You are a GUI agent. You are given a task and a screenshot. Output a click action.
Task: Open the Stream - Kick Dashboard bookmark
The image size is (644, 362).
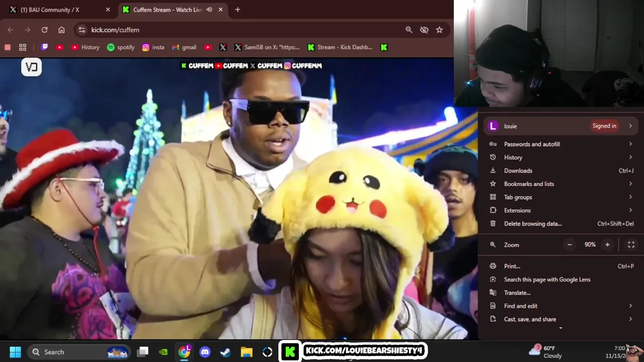point(340,47)
